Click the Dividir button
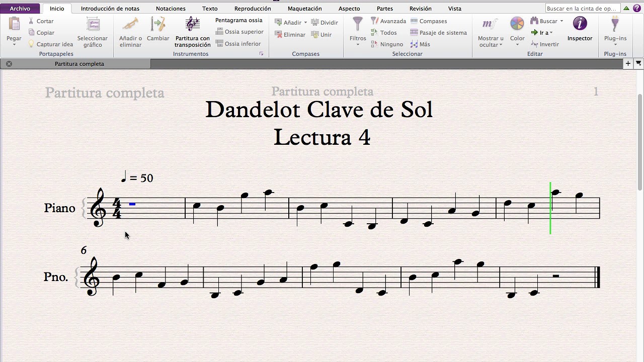644x362 pixels. coord(325,23)
